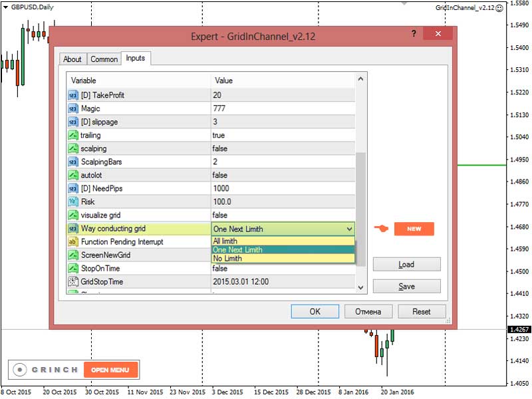Click the inputs list vertical scrollbar thumb
The image size is (532, 399).
(x=360, y=209)
